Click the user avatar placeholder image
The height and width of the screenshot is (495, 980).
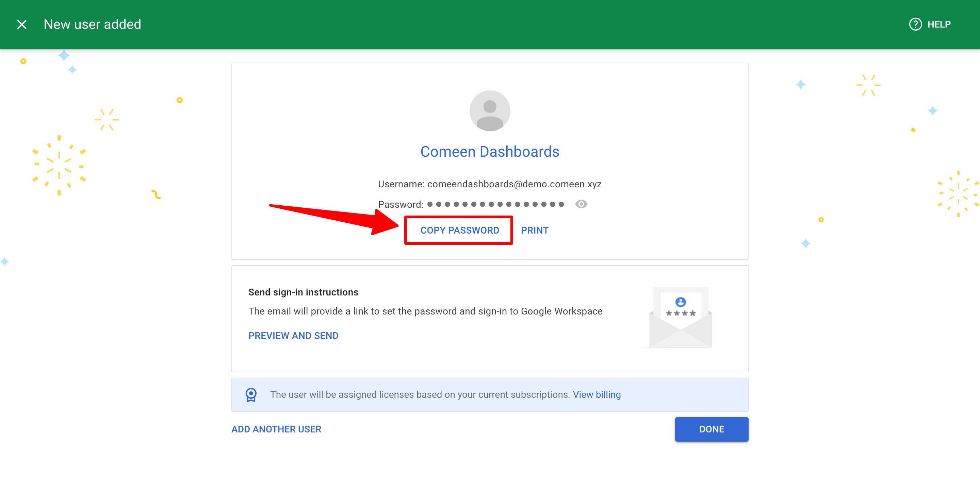490,110
